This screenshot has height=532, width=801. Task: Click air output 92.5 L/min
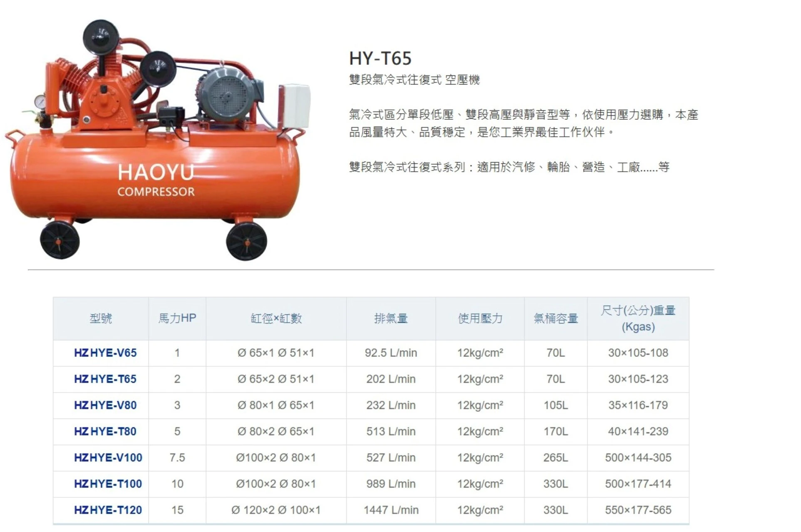(x=391, y=353)
